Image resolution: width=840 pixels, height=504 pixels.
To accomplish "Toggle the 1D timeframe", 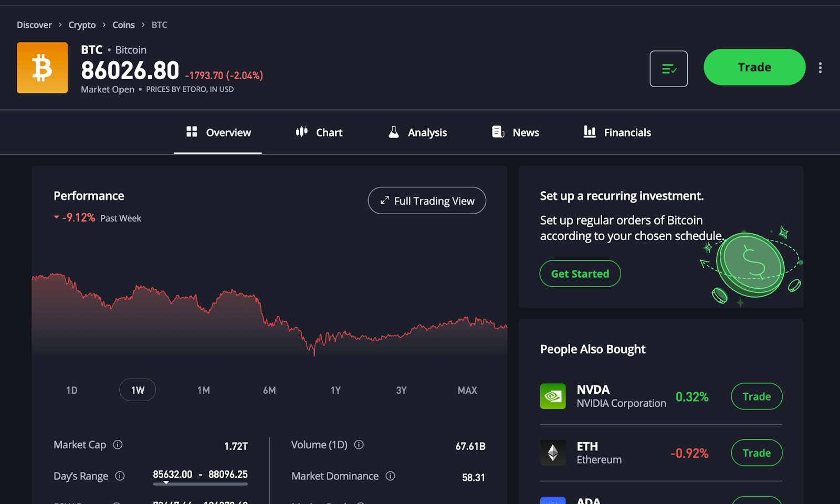I will point(71,390).
